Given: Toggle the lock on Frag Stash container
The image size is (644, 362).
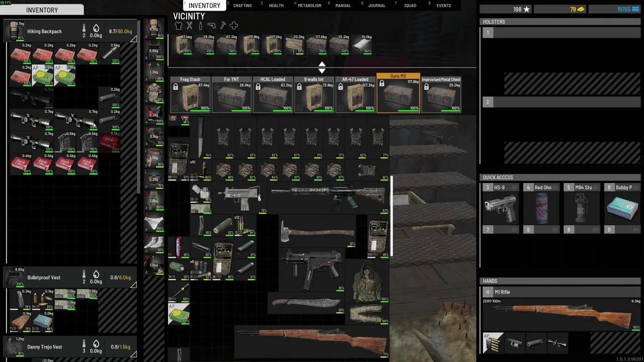Looking at the screenshot, I should (x=176, y=87).
